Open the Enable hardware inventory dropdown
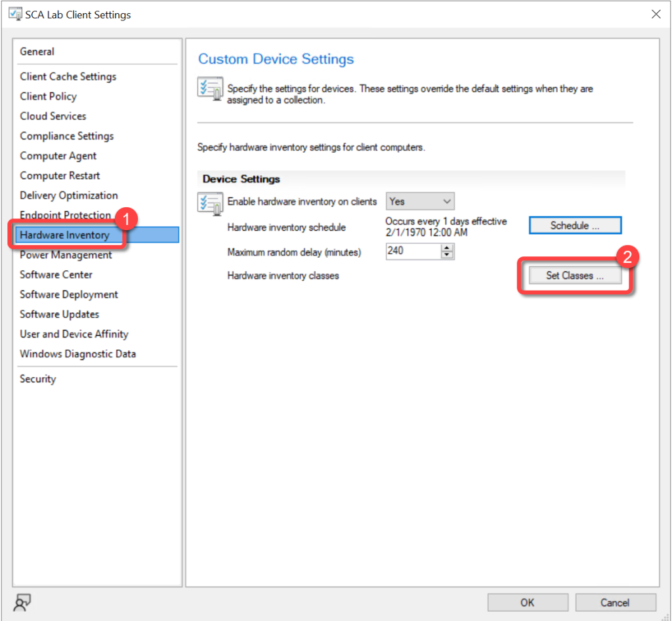672x621 pixels. tap(420, 201)
